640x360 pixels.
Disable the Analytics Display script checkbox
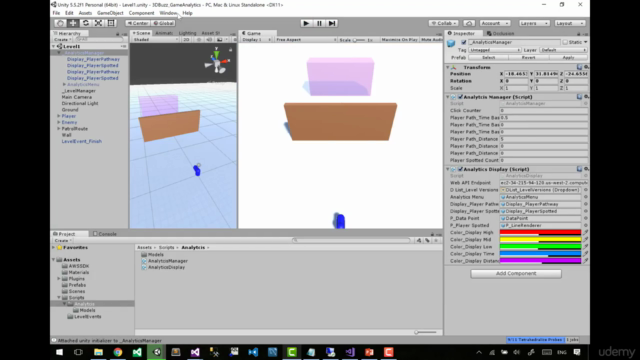[x=460, y=169]
